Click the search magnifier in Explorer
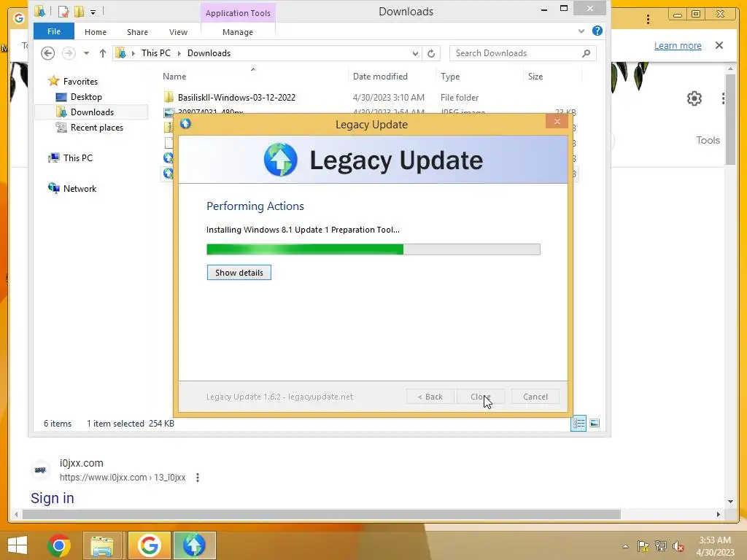 point(586,53)
